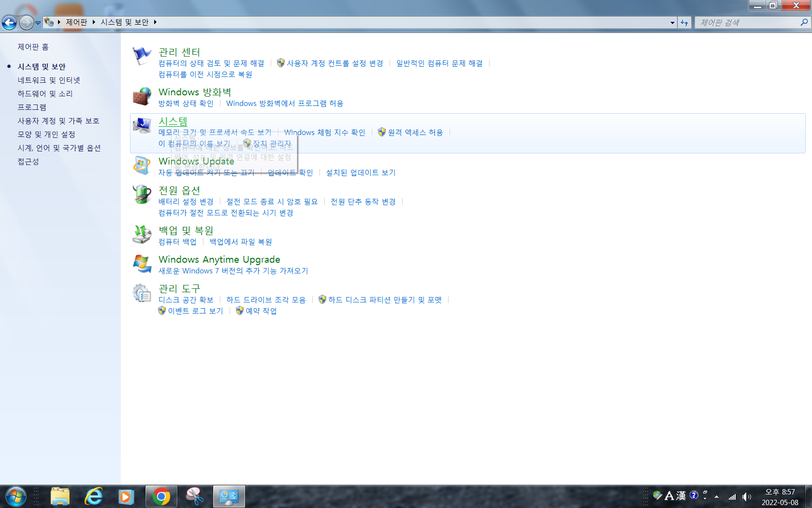The image size is (812, 508).
Task: Click 제어판 breadcrumb in address bar
Action: click(x=76, y=22)
